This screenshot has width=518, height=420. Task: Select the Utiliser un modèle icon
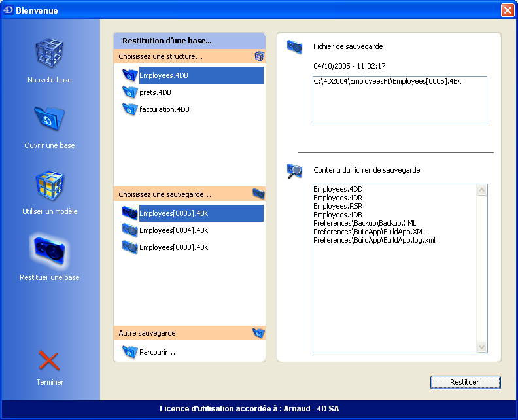pyautogui.click(x=49, y=186)
